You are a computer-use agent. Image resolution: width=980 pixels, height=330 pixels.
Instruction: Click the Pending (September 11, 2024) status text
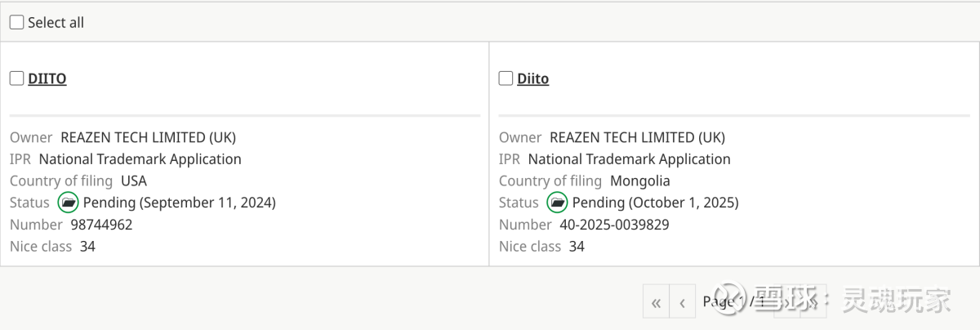click(180, 203)
